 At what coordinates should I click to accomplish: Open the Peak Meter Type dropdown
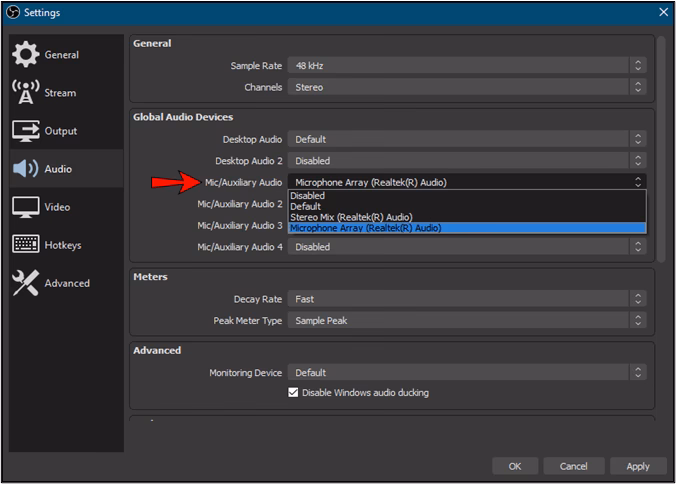[467, 320]
